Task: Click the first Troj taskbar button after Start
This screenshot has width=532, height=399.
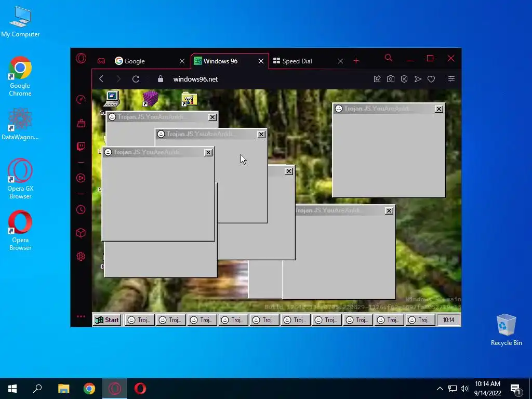Action: [139, 320]
